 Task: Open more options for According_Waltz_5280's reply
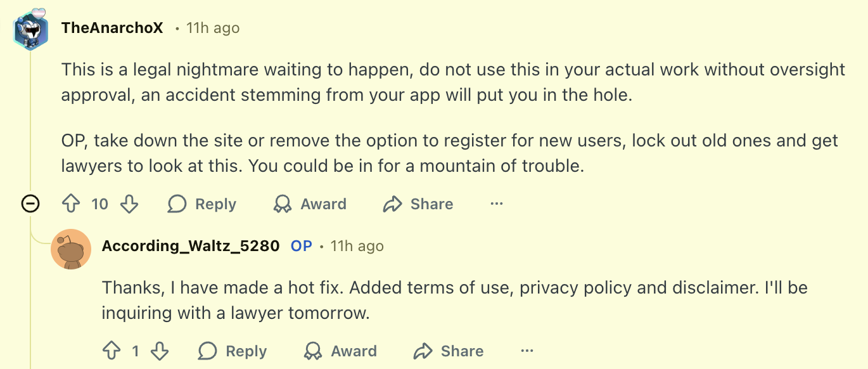pyautogui.click(x=527, y=351)
